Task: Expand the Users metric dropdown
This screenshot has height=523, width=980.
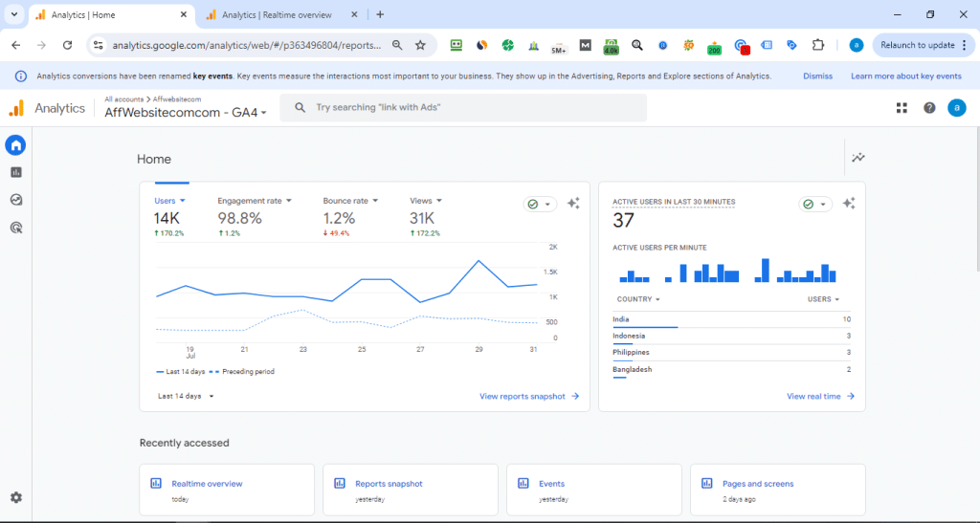Action: pyautogui.click(x=169, y=201)
